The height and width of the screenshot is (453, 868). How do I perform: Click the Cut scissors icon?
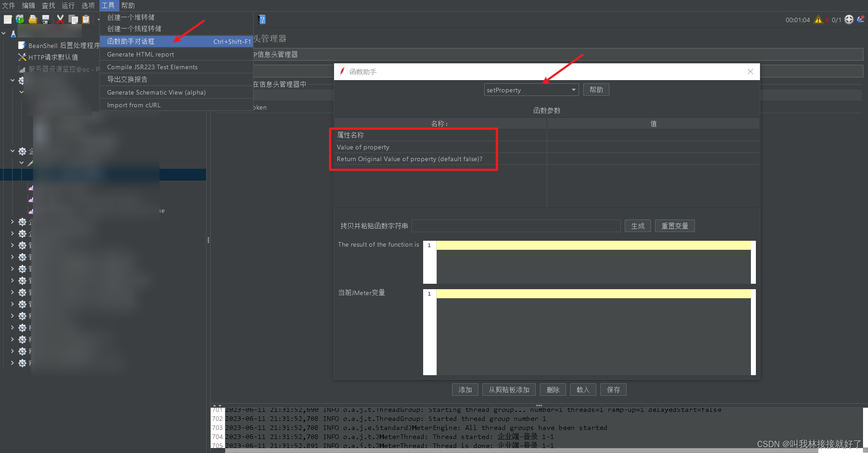point(60,19)
